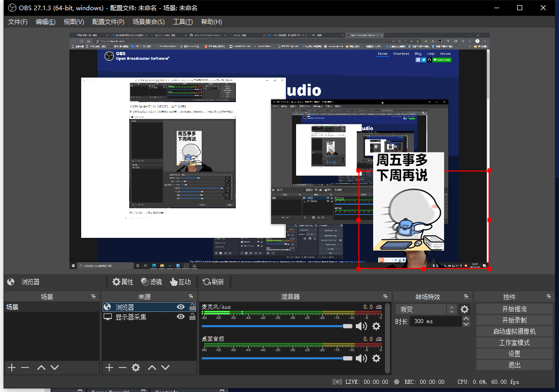Image resolution: width=559 pixels, height=392 pixels.
Task: Remove the selected source with minus icon
Action: (x=123, y=367)
